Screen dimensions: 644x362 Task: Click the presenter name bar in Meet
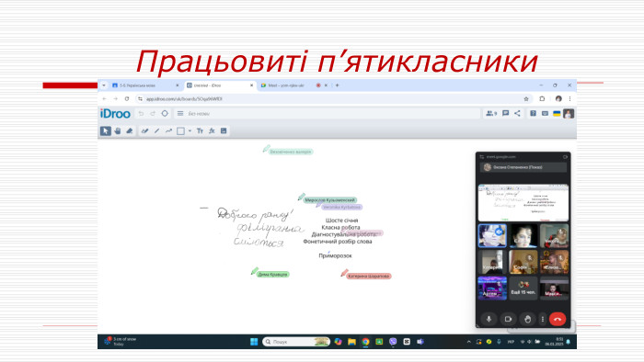pos(523,167)
